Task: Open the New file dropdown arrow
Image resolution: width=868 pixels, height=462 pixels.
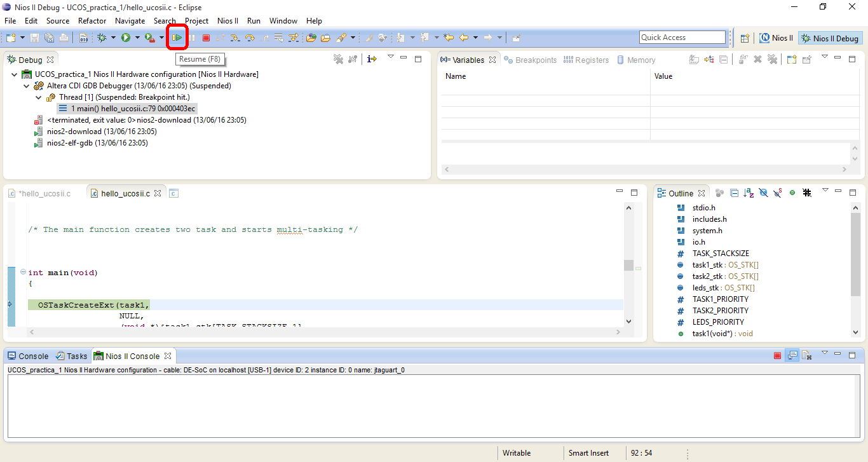Action: tap(22, 38)
